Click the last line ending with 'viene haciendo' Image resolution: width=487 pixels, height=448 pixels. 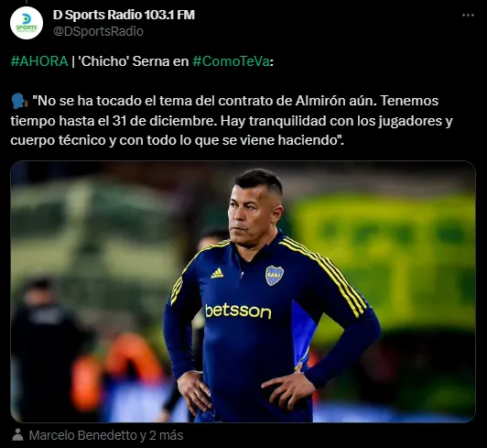click(x=177, y=140)
